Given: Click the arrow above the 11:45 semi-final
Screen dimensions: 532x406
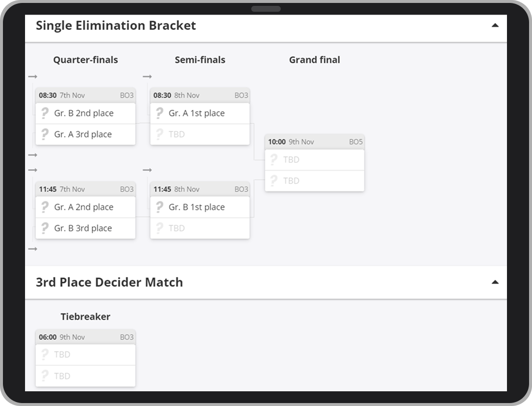Looking at the screenshot, I should (147, 170).
